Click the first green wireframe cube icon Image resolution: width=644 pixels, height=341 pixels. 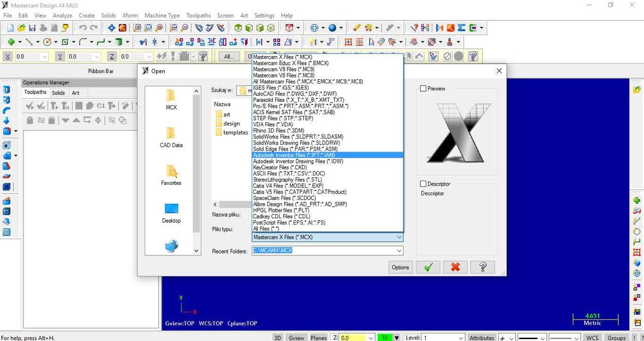238,28
